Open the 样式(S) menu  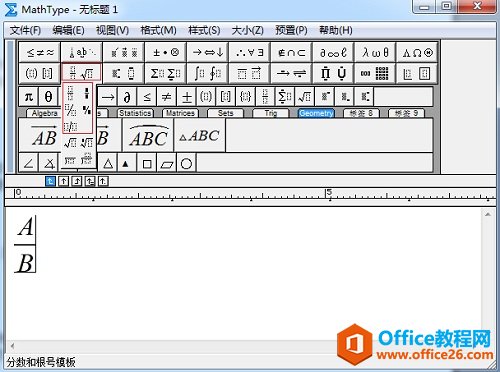pyautogui.click(x=204, y=30)
